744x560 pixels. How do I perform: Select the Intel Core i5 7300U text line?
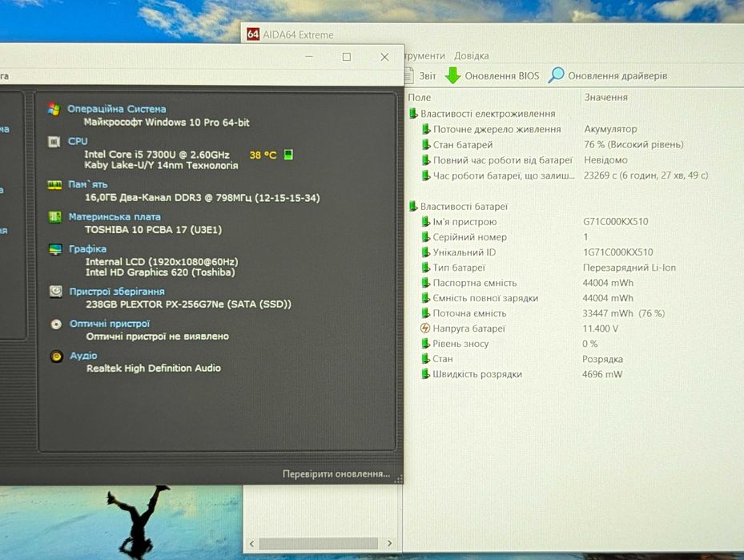pyautogui.click(x=157, y=155)
